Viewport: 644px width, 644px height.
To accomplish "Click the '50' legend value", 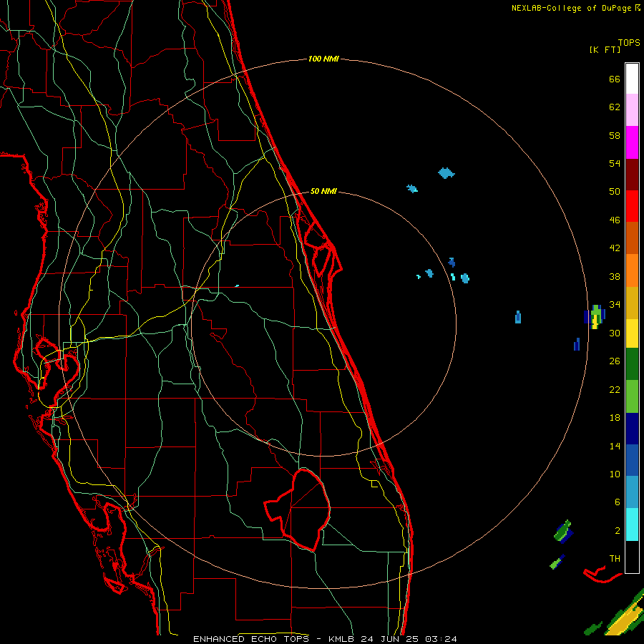I will 615,192.
